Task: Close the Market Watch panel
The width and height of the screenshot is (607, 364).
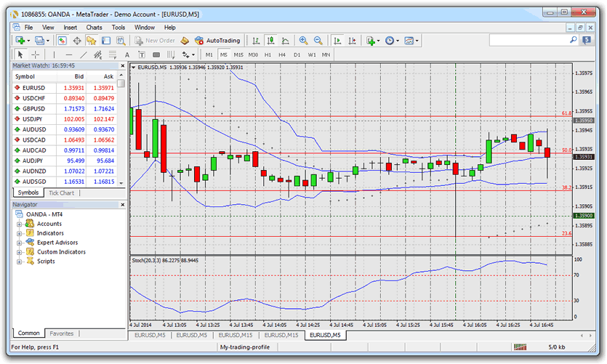Action: [123, 66]
